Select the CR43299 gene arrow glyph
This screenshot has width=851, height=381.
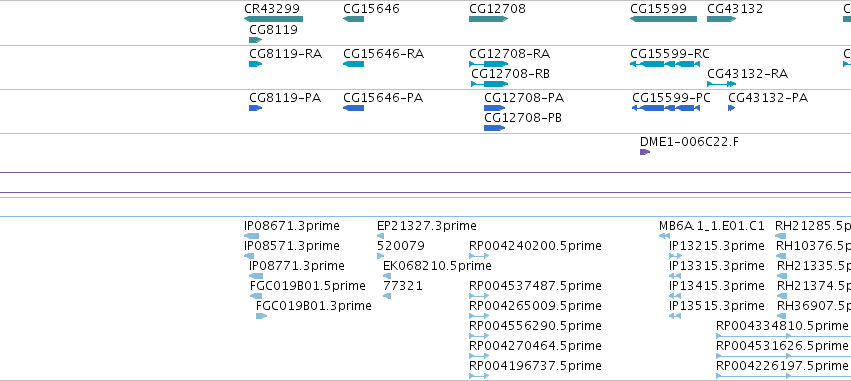click(274, 19)
